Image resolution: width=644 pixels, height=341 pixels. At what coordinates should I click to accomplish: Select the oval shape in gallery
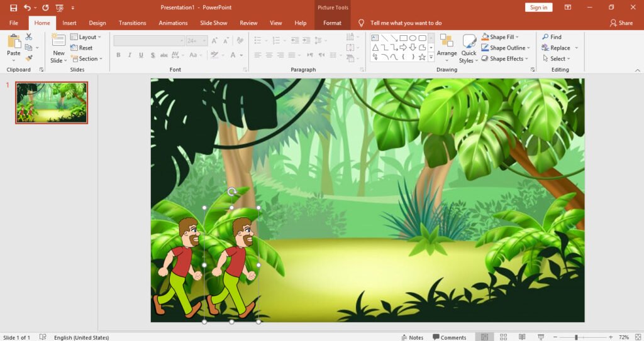pyautogui.click(x=413, y=38)
